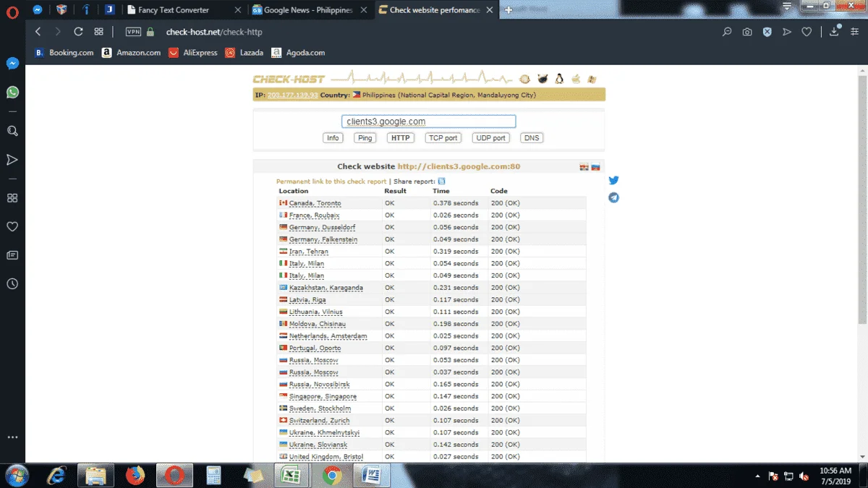
Task: Switch to Google News - Philippines tab
Action: click(311, 10)
